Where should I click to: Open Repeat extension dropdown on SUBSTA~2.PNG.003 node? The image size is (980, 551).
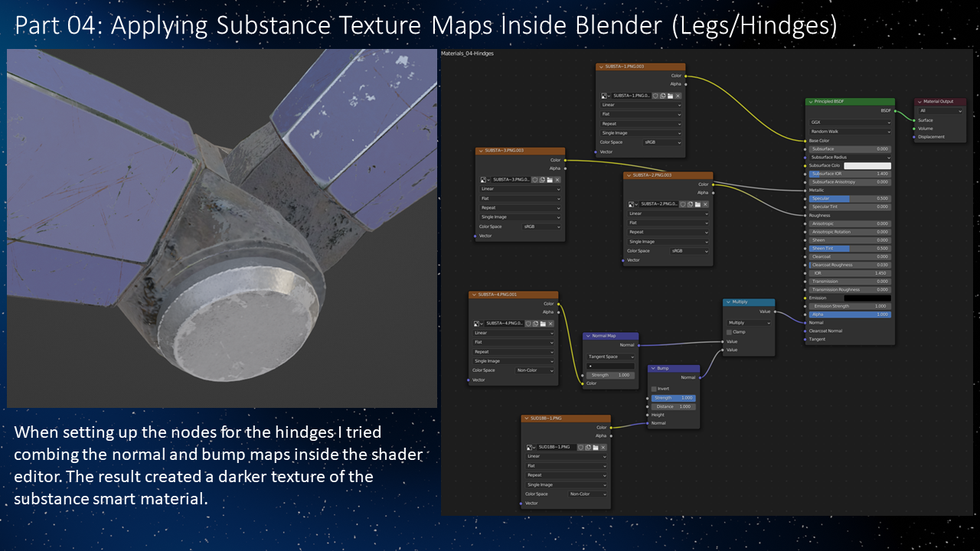click(x=668, y=232)
